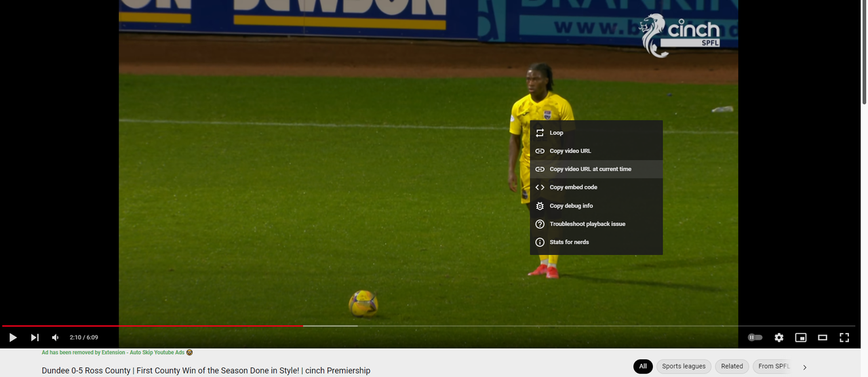Switch to theater mode

click(823, 337)
